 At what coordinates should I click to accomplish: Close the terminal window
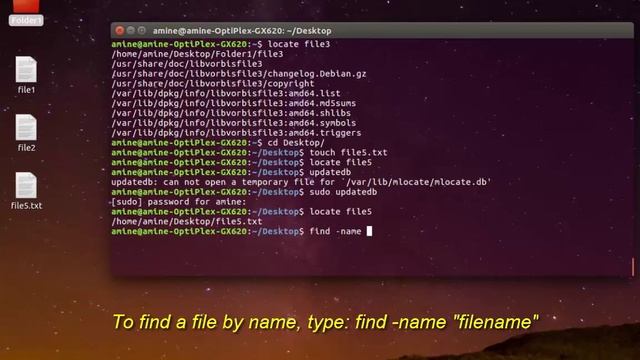point(120,31)
